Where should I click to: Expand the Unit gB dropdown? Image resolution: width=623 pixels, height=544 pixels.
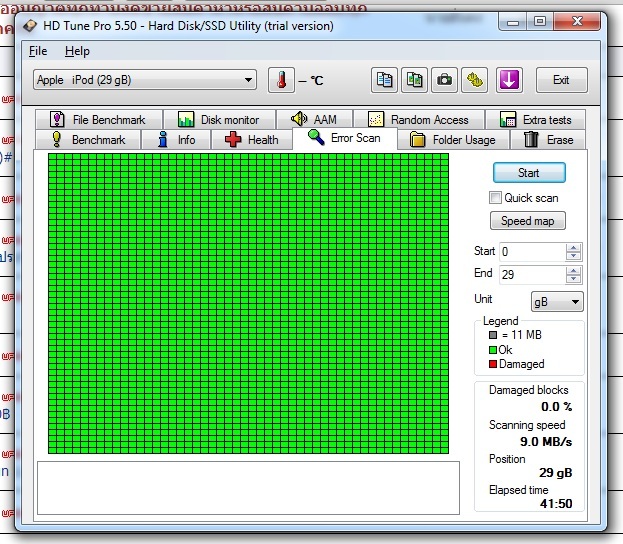pyautogui.click(x=557, y=301)
